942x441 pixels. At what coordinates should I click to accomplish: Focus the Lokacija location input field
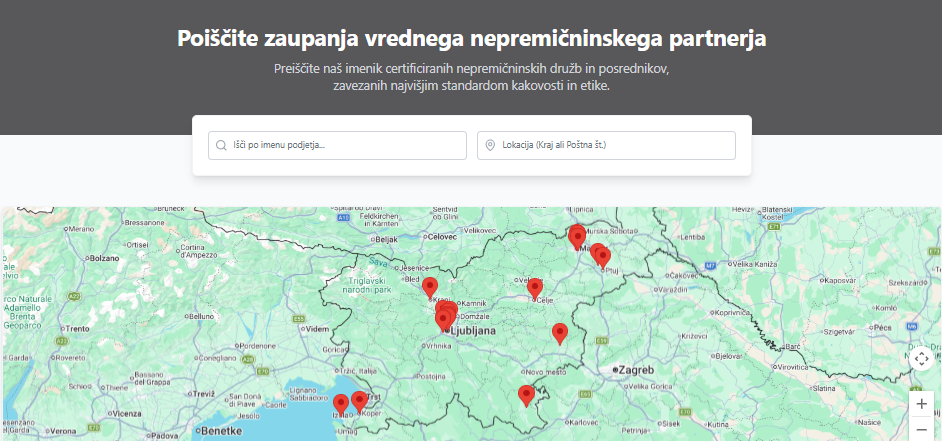click(615, 146)
